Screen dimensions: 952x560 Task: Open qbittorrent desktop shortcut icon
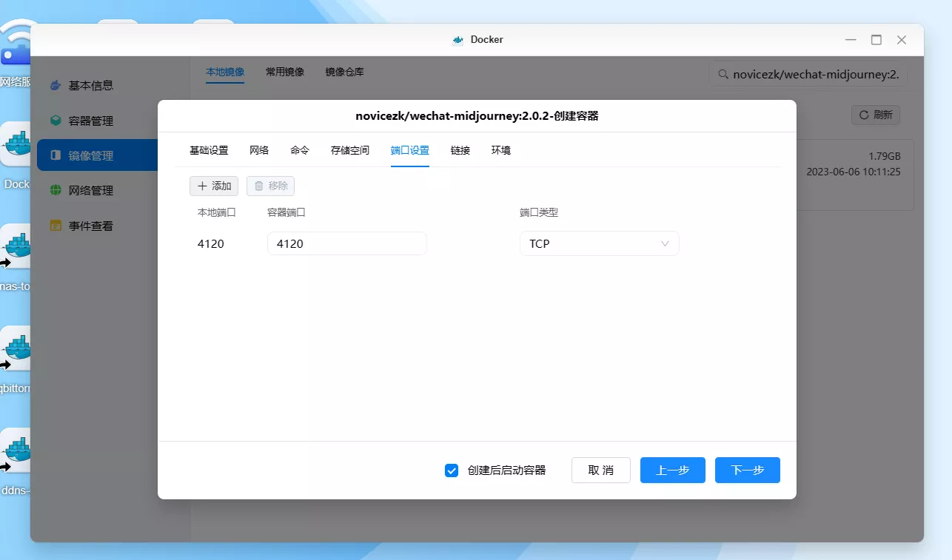16,348
